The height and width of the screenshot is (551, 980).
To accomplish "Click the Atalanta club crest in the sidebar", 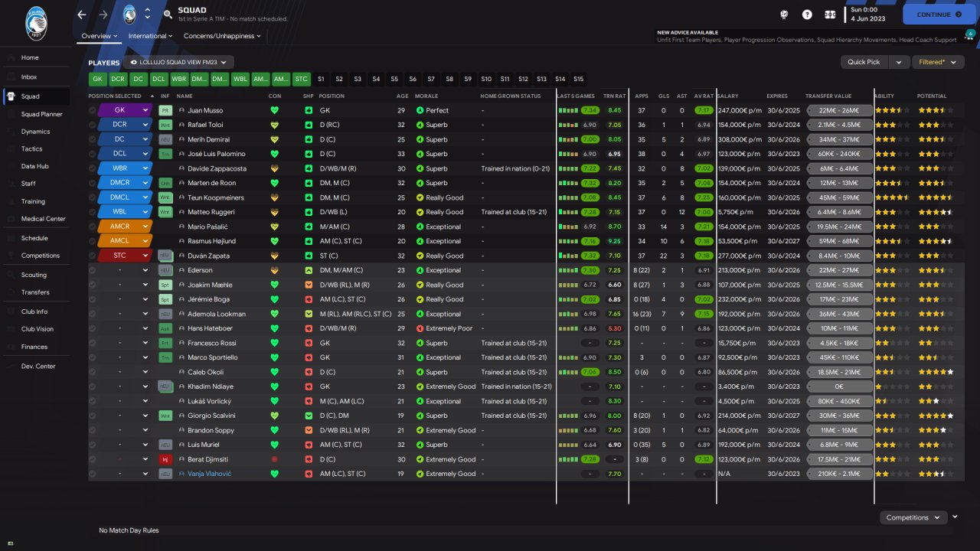I will tap(35, 22).
